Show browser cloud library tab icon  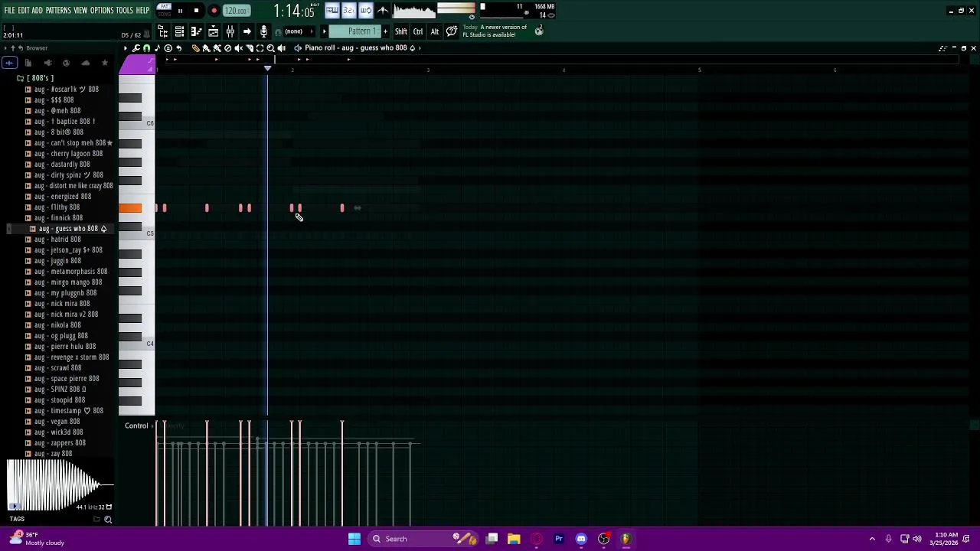click(85, 63)
